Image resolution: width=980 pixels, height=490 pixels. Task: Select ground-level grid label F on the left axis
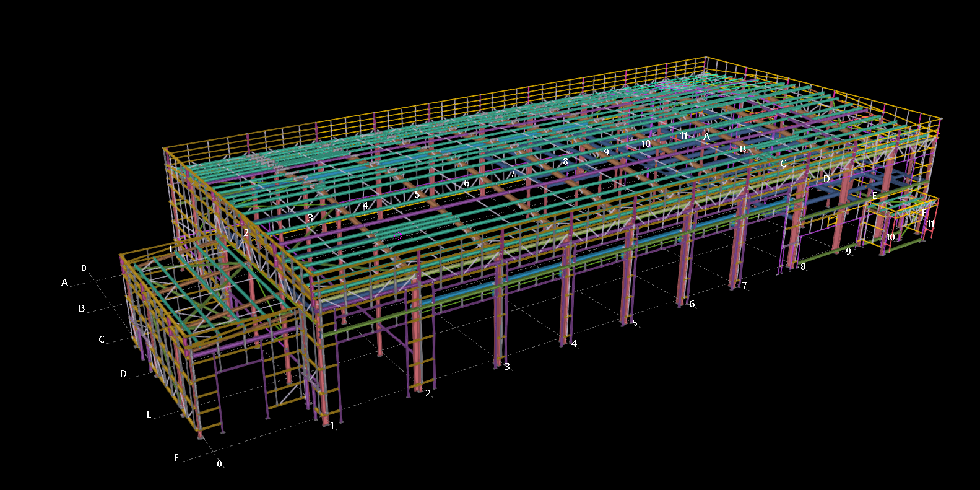[176, 458]
